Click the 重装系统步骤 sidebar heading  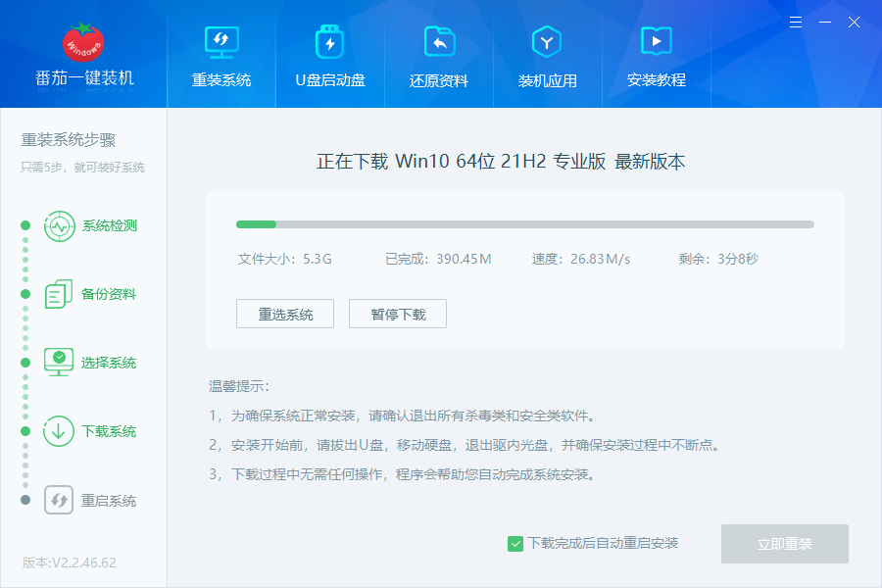[x=69, y=139]
